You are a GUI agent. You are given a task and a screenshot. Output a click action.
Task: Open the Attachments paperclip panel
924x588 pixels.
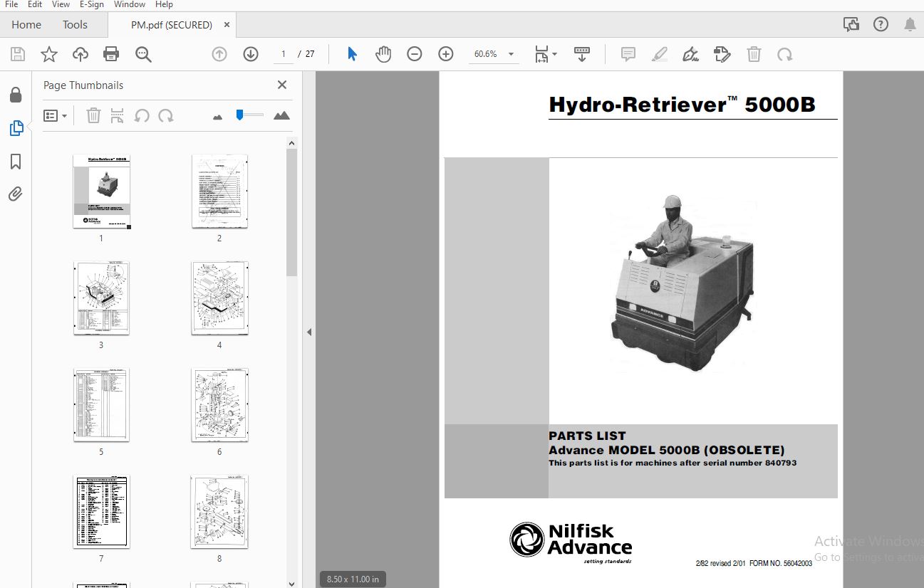pos(16,194)
